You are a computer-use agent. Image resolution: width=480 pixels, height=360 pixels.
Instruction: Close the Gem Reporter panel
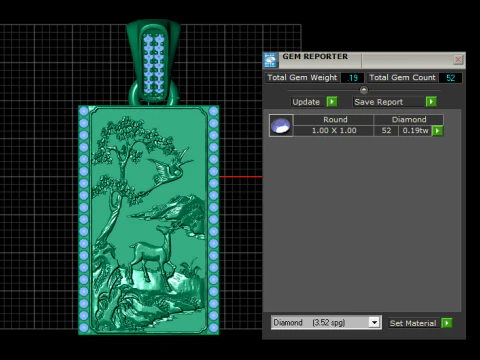[x=458, y=60]
